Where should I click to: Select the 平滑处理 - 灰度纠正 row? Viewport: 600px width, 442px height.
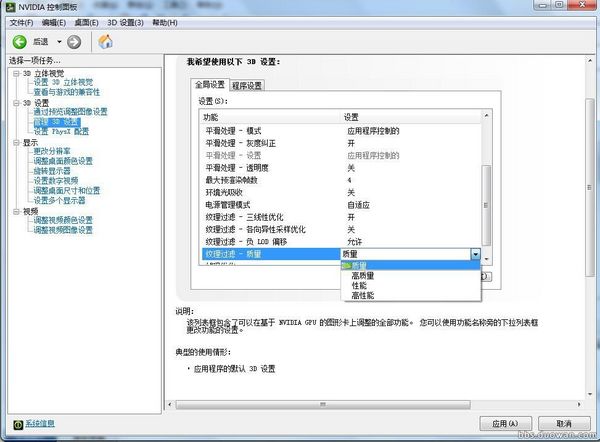(341, 143)
